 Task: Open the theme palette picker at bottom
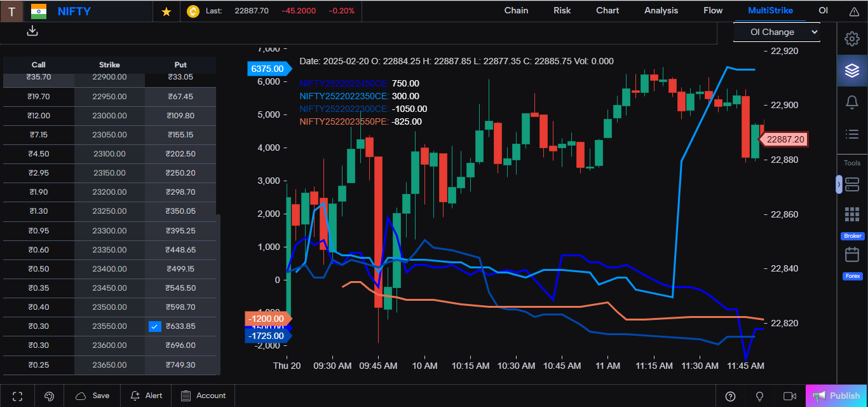tap(49, 396)
